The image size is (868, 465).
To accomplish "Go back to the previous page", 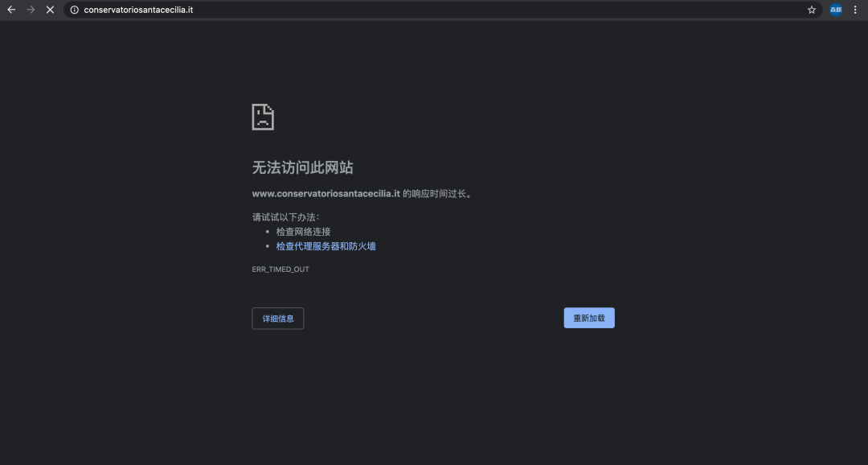I will [11, 10].
